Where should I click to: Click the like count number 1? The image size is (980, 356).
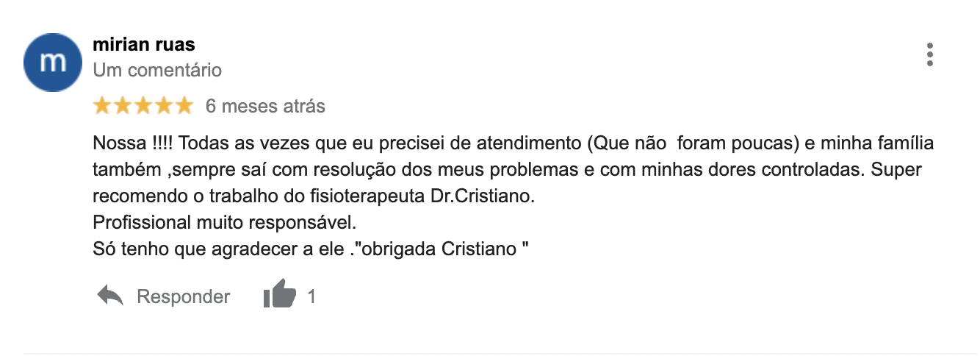(x=311, y=296)
